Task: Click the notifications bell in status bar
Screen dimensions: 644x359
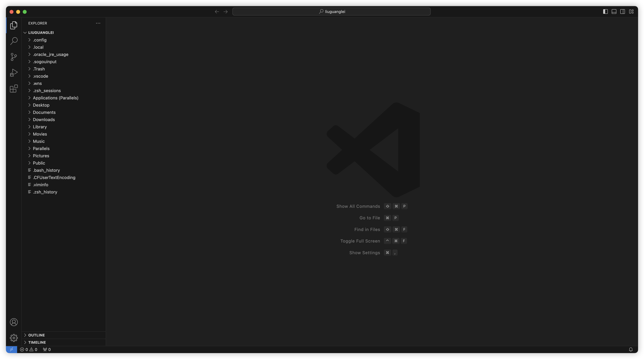Action: (631, 349)
